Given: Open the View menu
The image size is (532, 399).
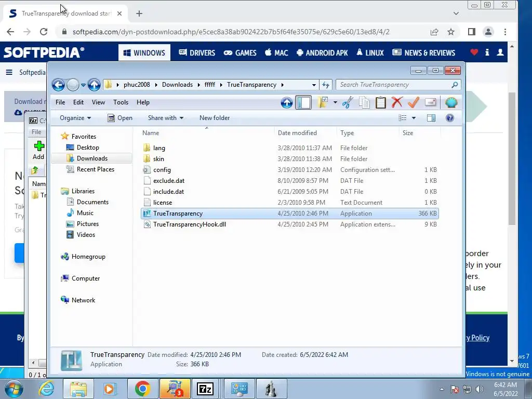Looking at the screenshot, I should [x=98, y=102].
